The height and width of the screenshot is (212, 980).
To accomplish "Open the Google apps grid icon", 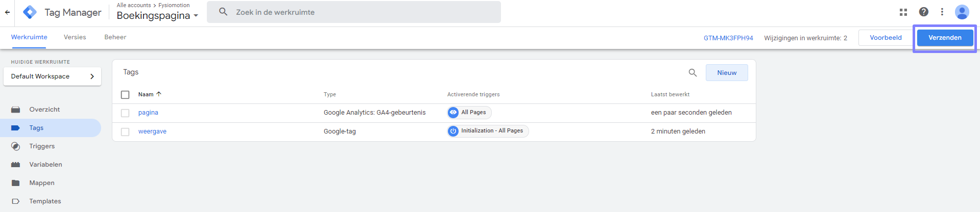I will pyautogui.click(x=903, y=12).
